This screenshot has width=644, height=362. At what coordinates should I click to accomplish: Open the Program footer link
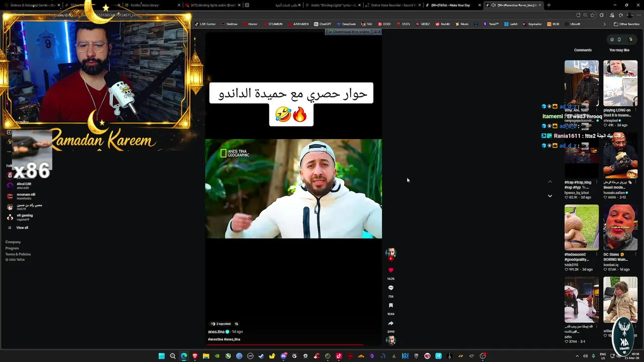coord(12,248)
